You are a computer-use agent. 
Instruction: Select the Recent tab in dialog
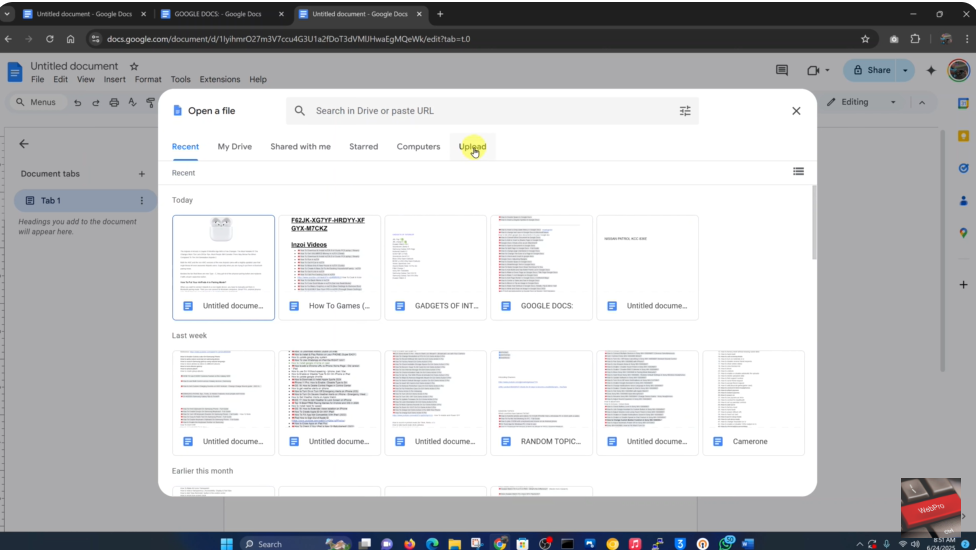pos(185,147)
